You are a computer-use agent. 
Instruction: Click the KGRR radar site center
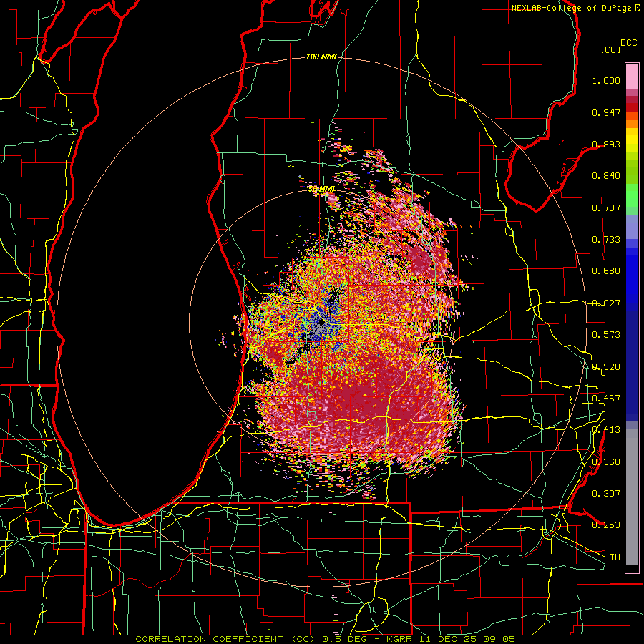pos(321,323)
